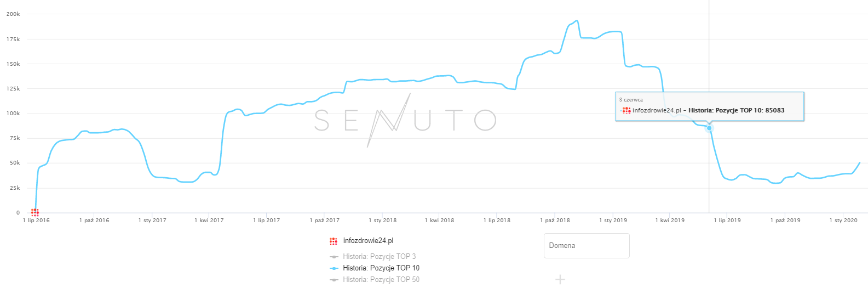
Task: Click the tooltip text showing TOP 10: 85083
Action: coord(736,110)
